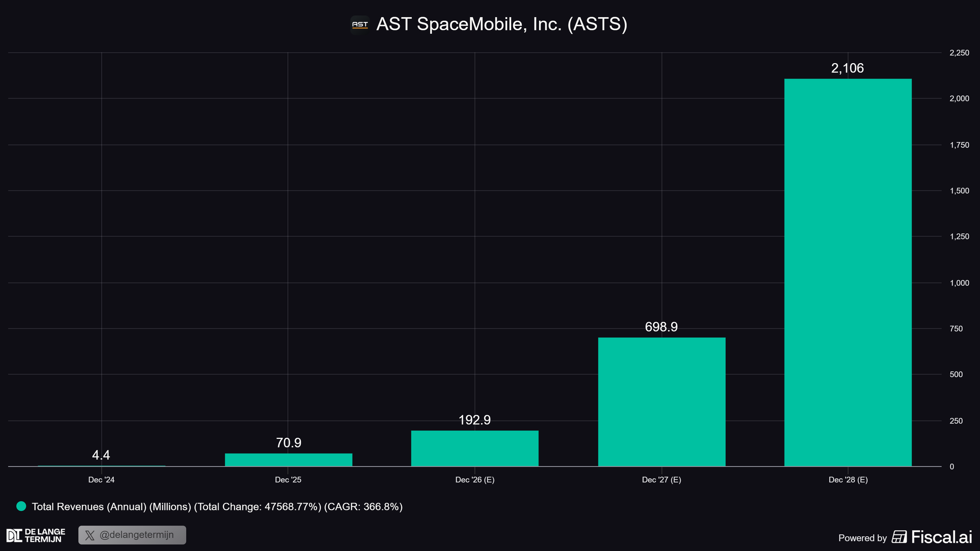Click the Powered by text
Image resolution: width=980 pixels, height=551 pixels.
(x=862, y=538)
